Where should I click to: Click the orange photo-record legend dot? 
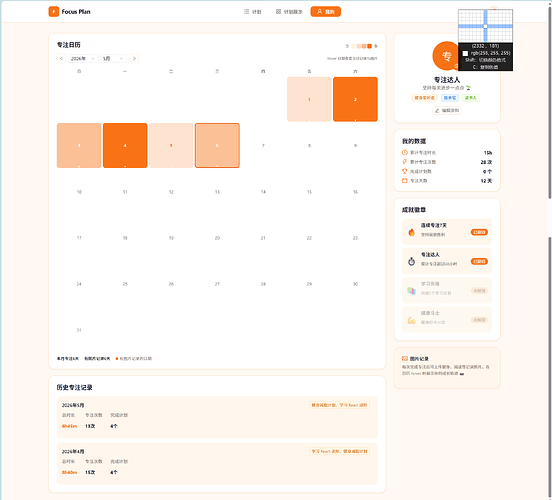point(117,359)
